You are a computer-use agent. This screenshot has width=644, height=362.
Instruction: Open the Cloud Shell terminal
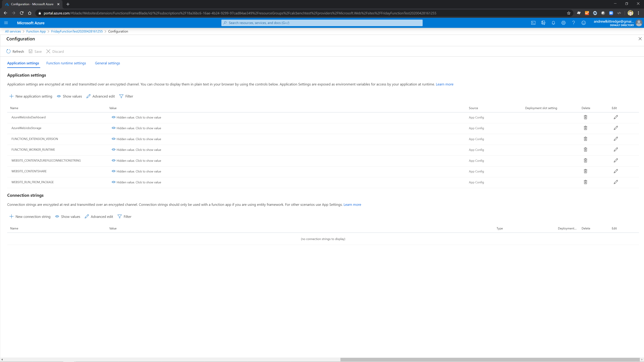(533, 23)
